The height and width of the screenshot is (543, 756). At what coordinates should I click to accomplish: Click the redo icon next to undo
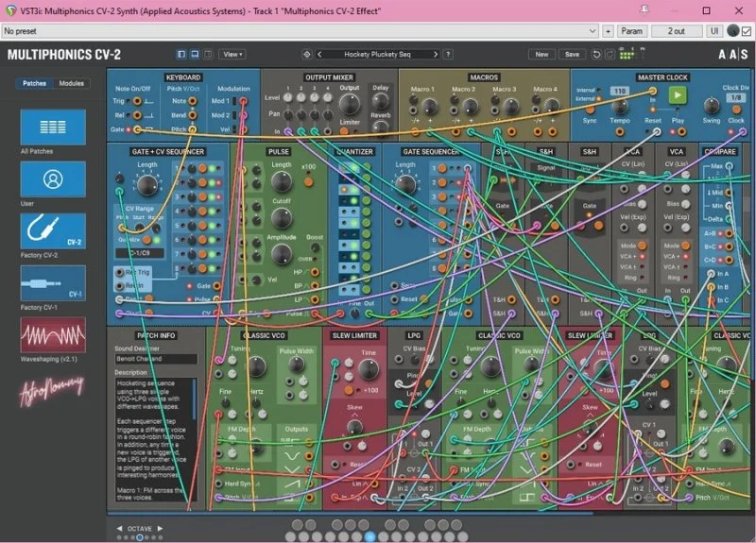(x=610, y=55)
